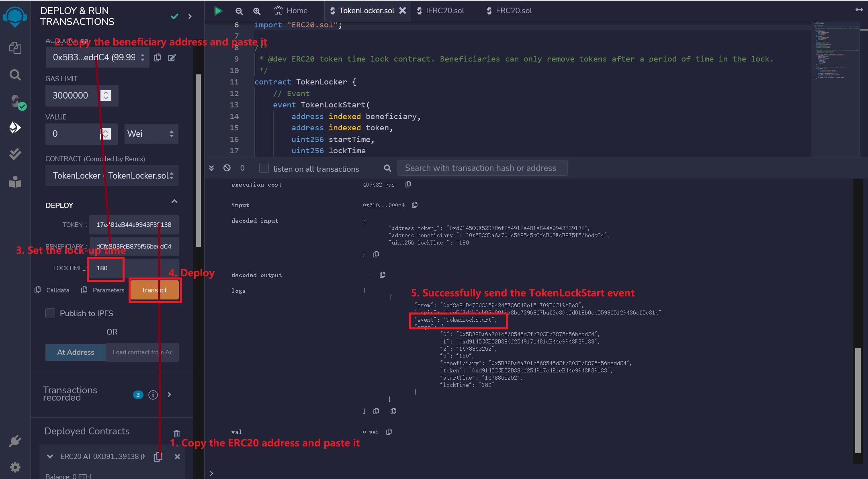Click the Load contract from Address field
Image resolution: width=868 pixels, height=479 pixels.
pos(142,352)
